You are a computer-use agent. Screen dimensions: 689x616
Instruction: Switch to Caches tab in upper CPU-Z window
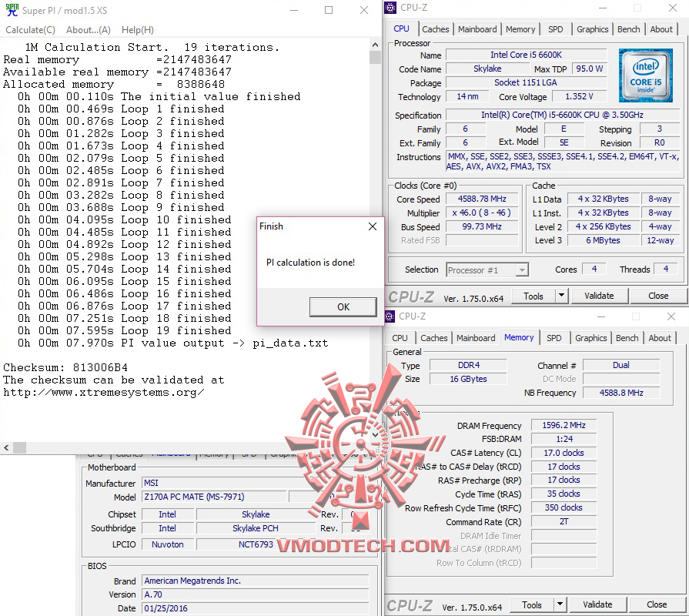pyautogui.click(x=436, y=29)
